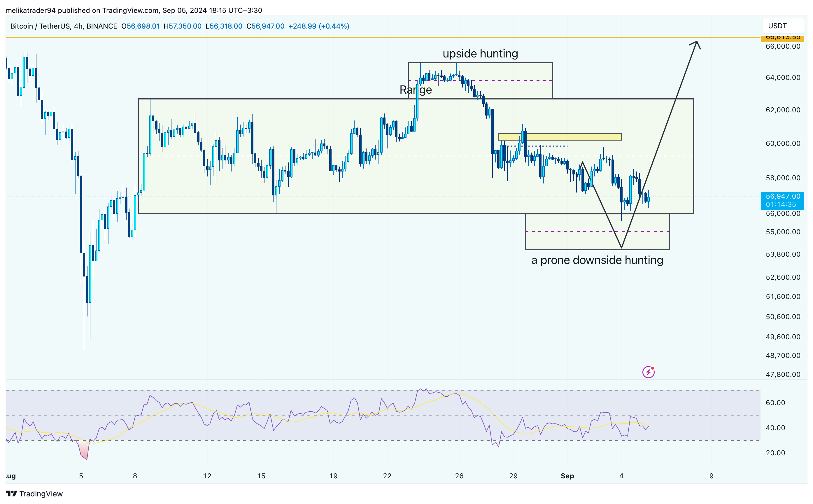Select the 'upside hunting' text annotation
The image size is (813, 504).
point(480,53)
